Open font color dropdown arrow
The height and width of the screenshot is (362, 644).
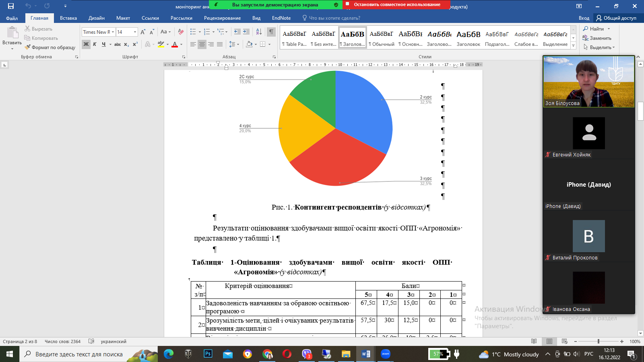(181, 44)
